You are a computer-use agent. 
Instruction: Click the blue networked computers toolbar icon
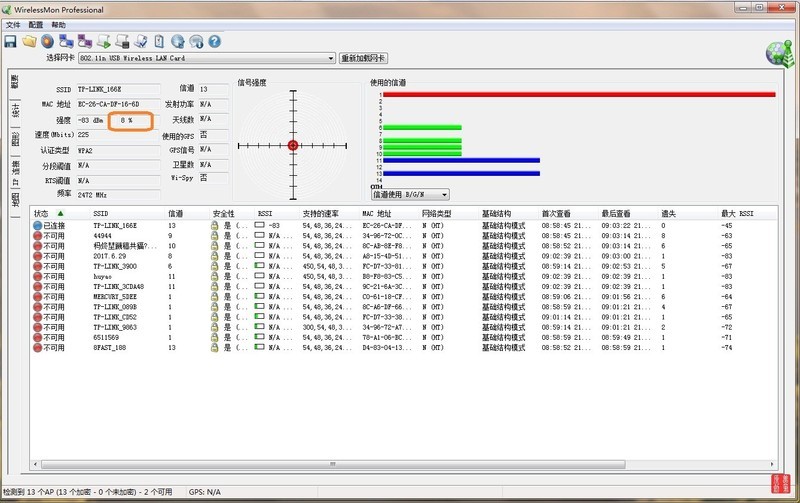click(x=66, y=41)
